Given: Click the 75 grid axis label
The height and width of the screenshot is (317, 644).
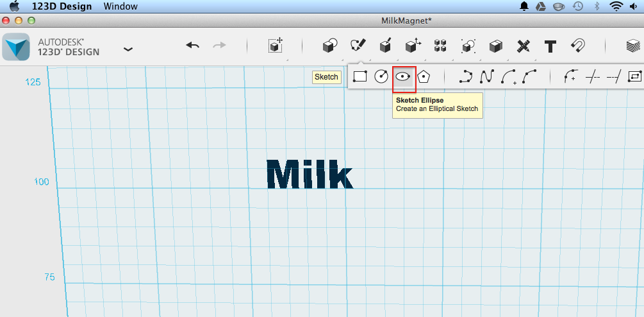Looking at the screenshot, I should pos(50,277).
